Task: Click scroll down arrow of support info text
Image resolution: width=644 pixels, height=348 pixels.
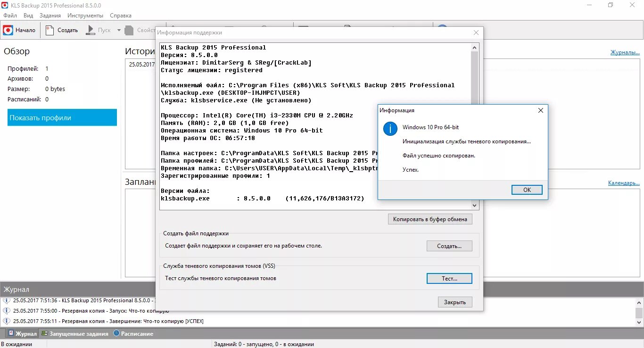Action: coord(475,206)
